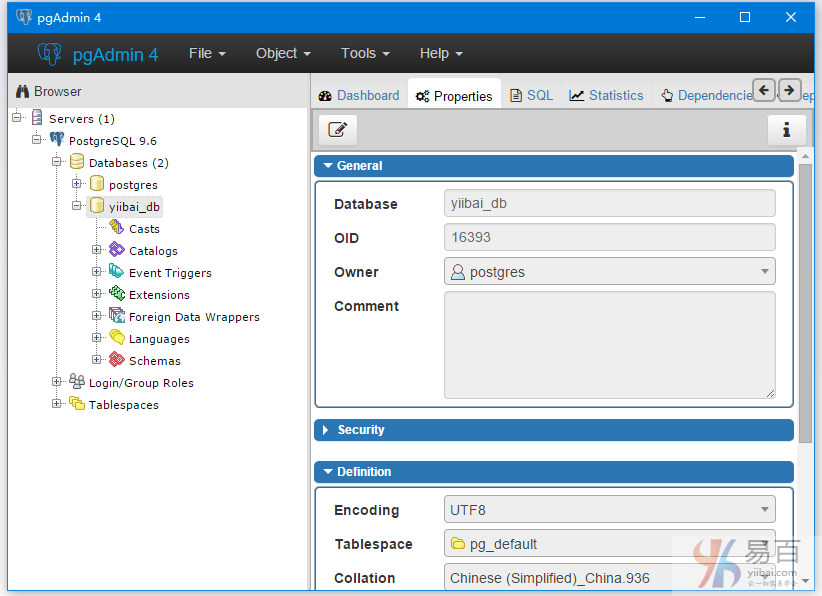Switch to the SQL tab
Image resolution: width=822 pixels, height=596 pixels.
tap(531, 96)
